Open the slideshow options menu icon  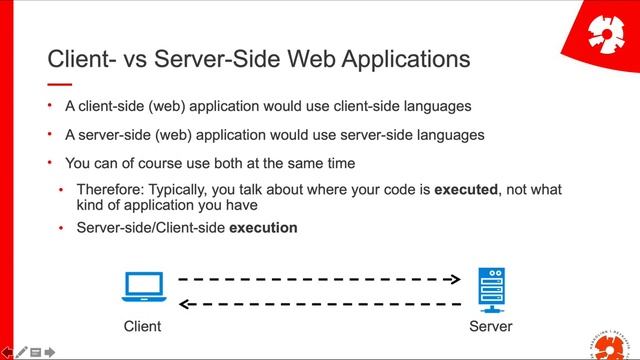click(x=36, y=352)
